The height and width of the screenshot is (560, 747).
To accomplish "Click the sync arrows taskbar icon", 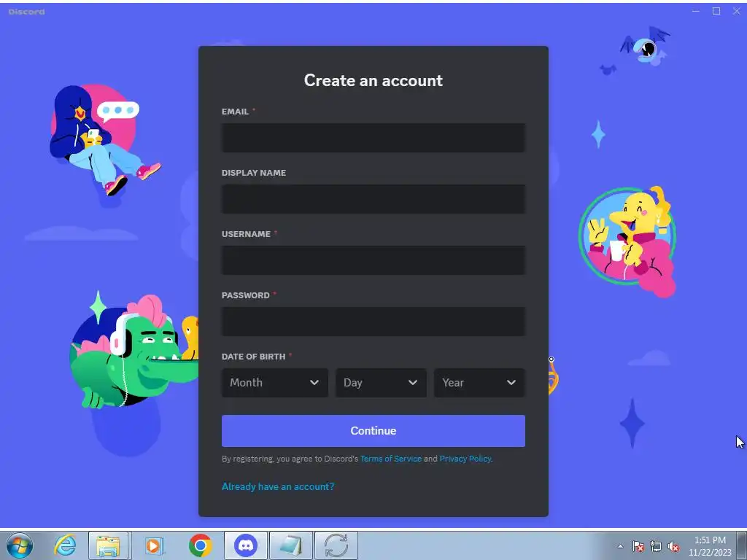I will (336, 545).
